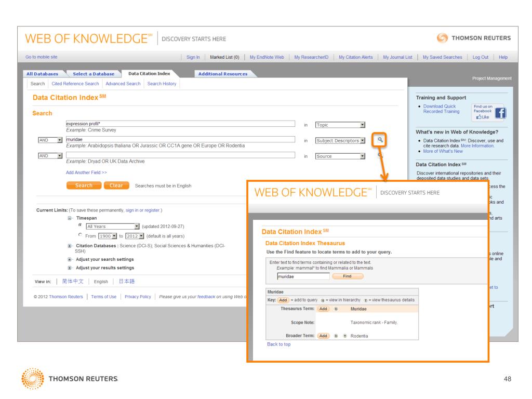Screen dimensions: 532x399
Task: Click the orange Search button
Action: (84, 185)
